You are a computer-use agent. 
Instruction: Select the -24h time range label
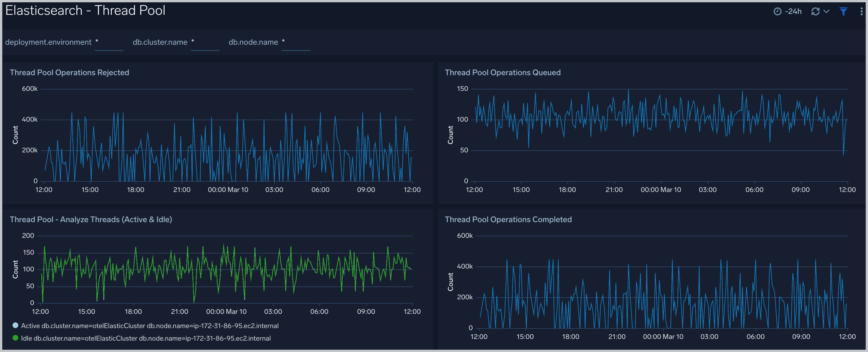point(794,11)
